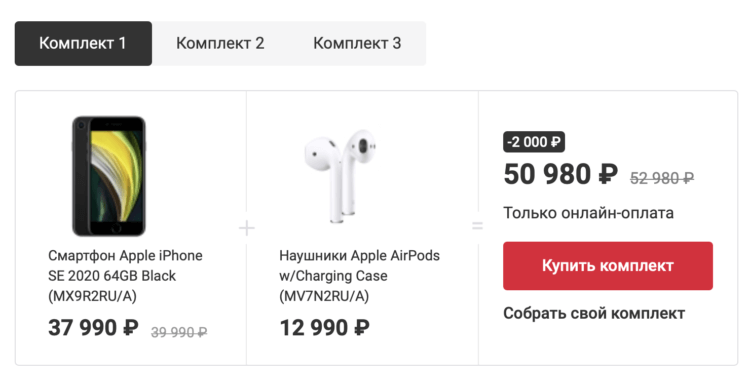
Task: Click the 37 990 ₽ iPhone price
Action: 93,328
